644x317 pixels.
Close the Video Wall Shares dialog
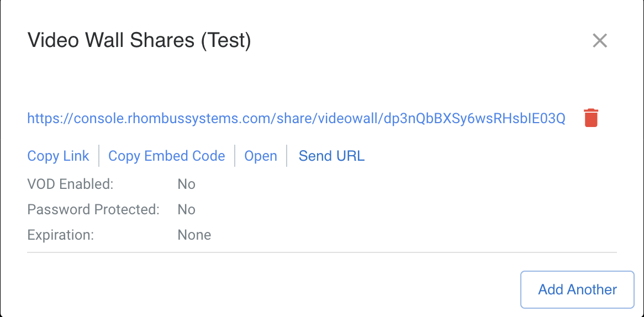[600, 41]
